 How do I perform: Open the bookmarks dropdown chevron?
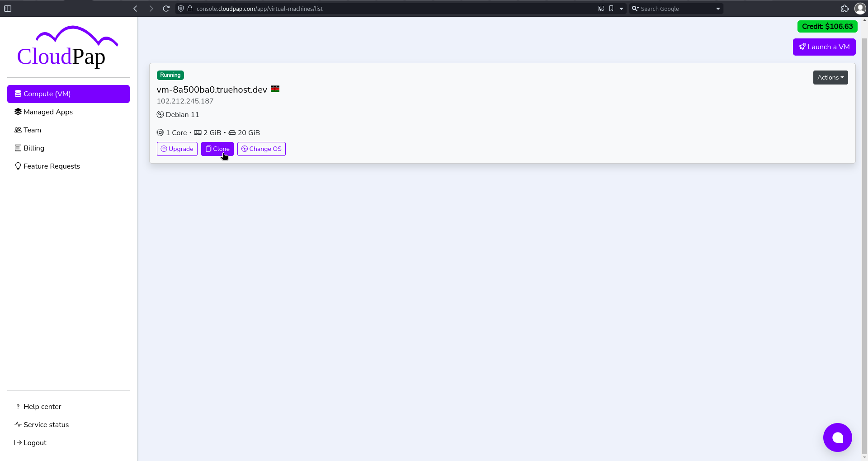tap(621, 8)
